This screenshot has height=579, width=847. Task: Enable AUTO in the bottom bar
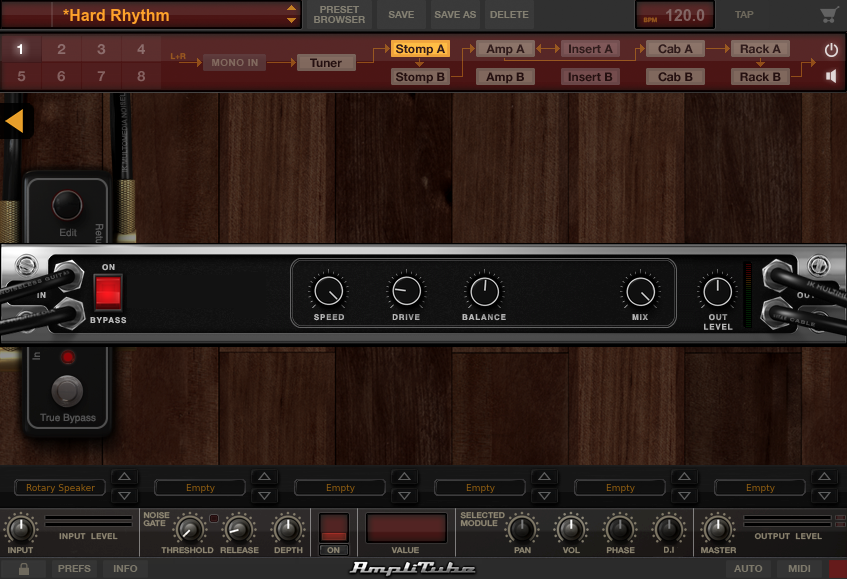pos(748,569)
